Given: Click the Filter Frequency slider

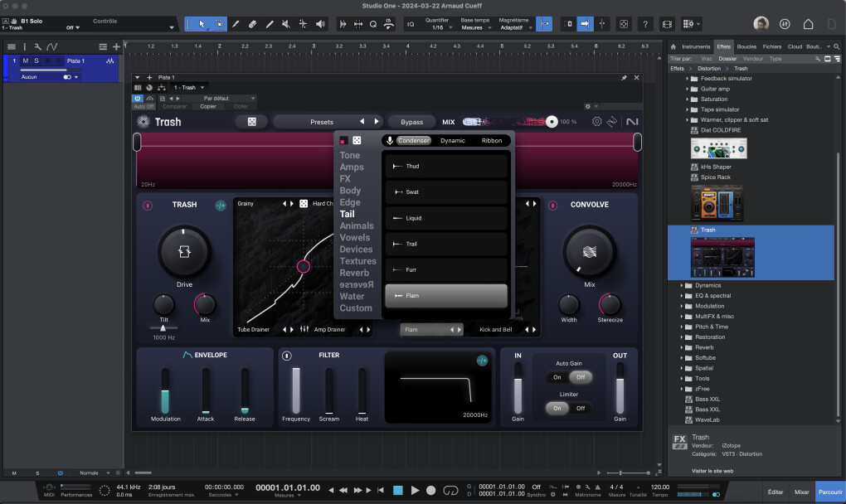Looking at the screenshot, I should click(x=296, y=390).
